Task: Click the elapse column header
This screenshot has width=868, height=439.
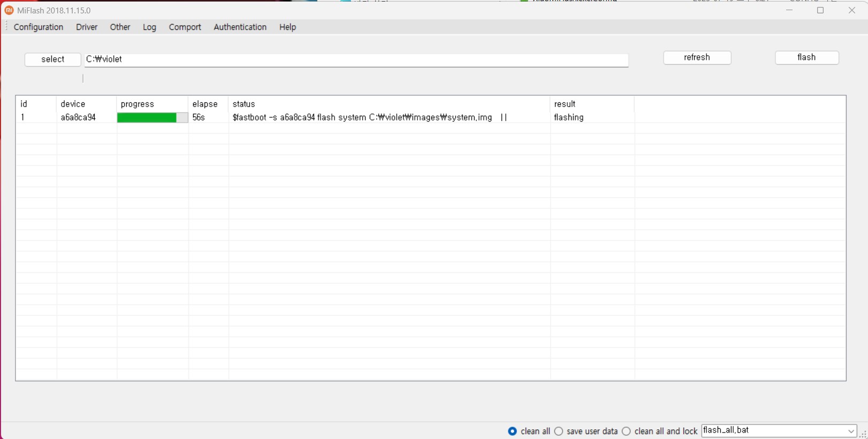Action: (209, 104)
